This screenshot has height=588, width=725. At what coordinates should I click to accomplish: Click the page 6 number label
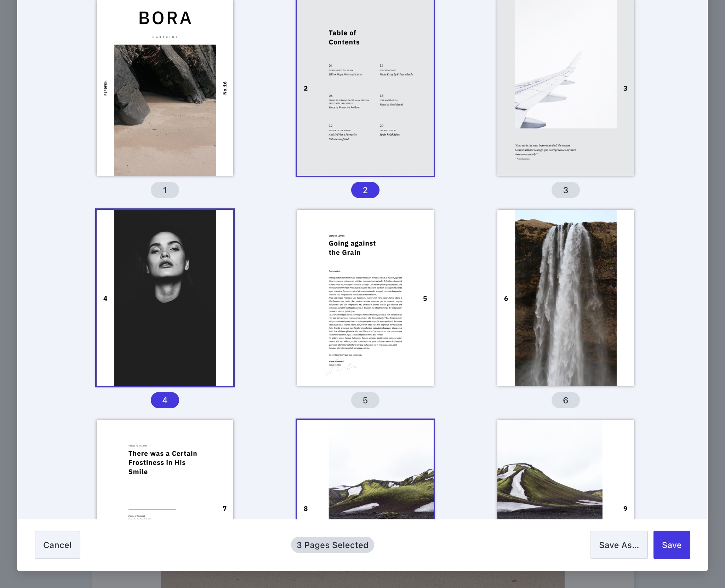(x=565, y=400)
